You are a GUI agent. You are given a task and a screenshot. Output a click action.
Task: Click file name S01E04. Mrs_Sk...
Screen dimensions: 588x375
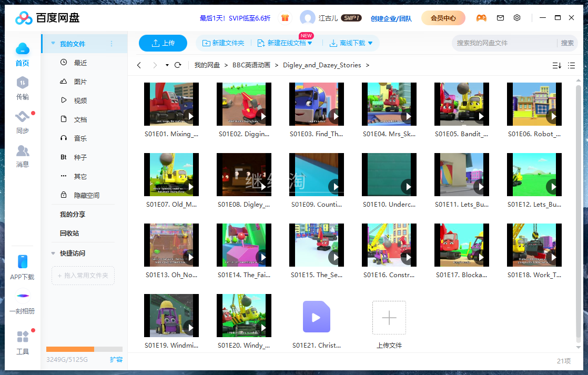(x=389, y=134)
